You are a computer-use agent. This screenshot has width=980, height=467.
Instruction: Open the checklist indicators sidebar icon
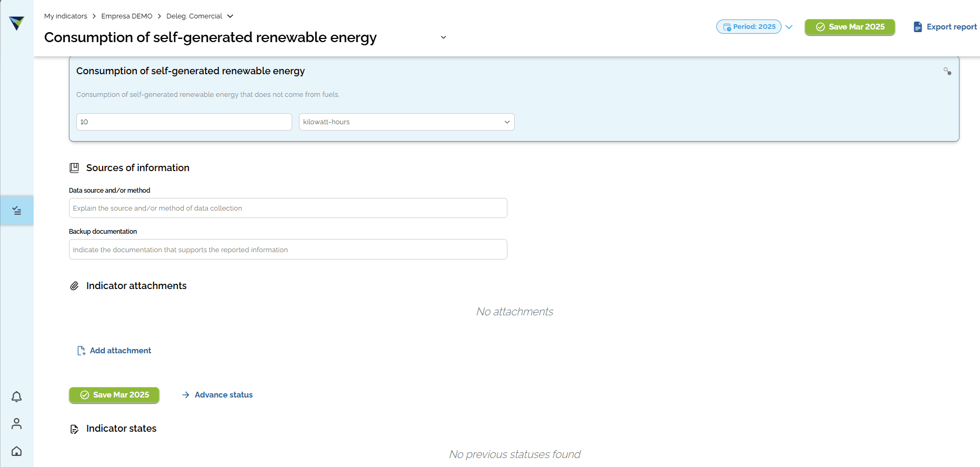[x=17, y=211]
